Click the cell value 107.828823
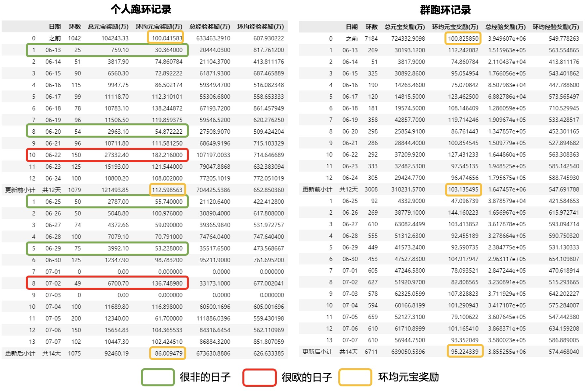The width and height of the screenshot is (588, 391). point(463,294)
